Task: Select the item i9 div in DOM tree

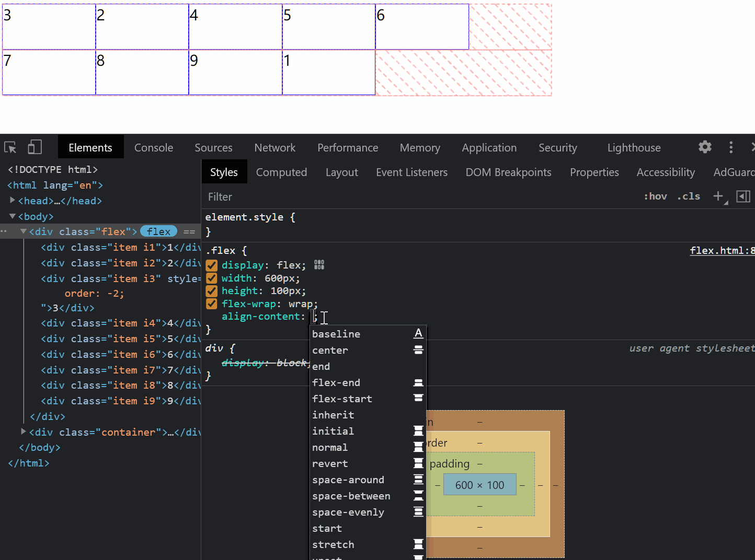Action: click(x=121, y=401)
